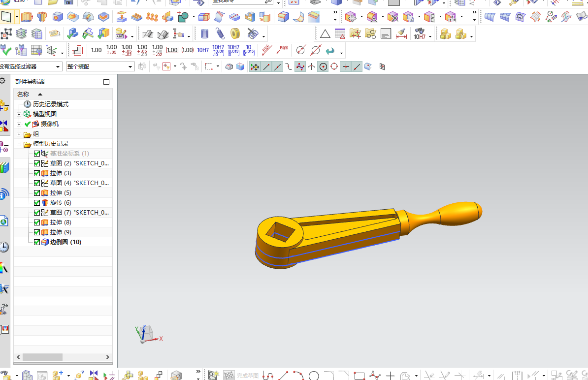Disable the 拉伸 (3) feature checkbox
This screenshot has height=380, width=588.
[37, 173]
